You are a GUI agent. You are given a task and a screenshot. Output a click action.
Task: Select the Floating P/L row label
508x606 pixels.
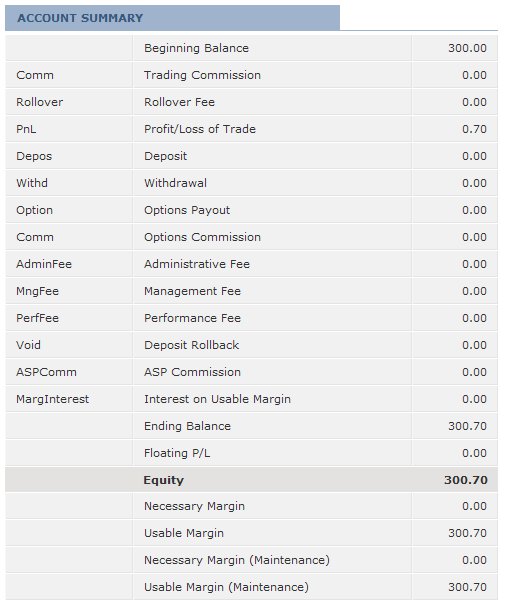pos(177,453)
